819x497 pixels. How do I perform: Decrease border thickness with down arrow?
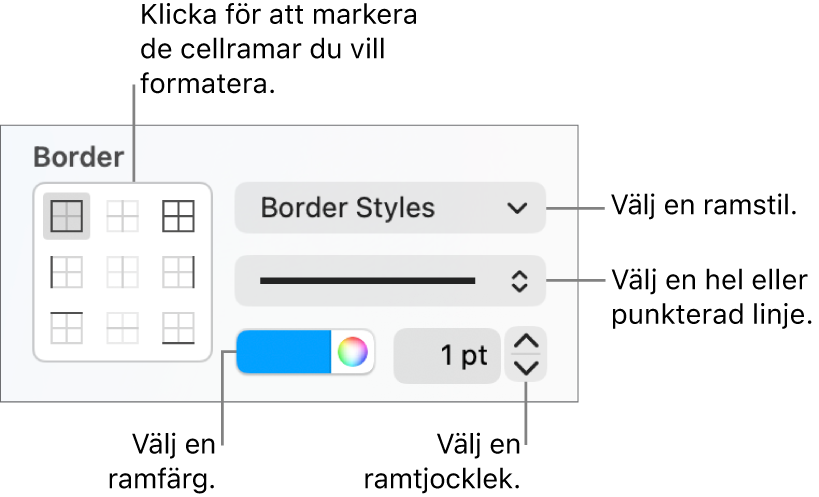point(526,369)
